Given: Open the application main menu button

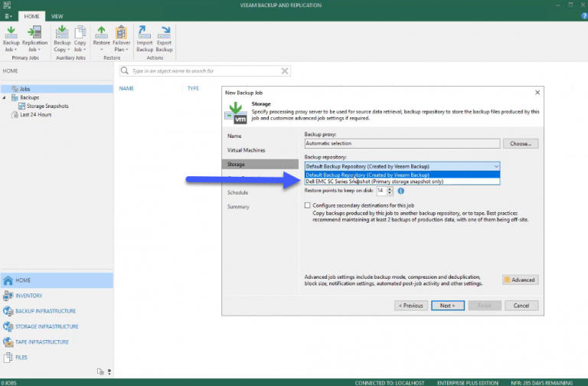Looking at the screenshot, I should click(8, 16).
